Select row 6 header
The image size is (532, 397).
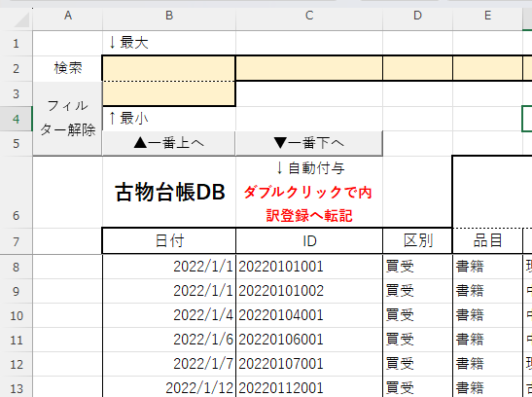(16, 192)
